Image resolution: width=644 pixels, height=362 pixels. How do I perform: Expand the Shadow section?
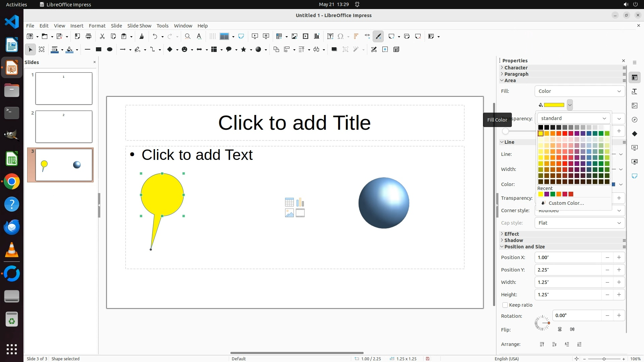513,240
